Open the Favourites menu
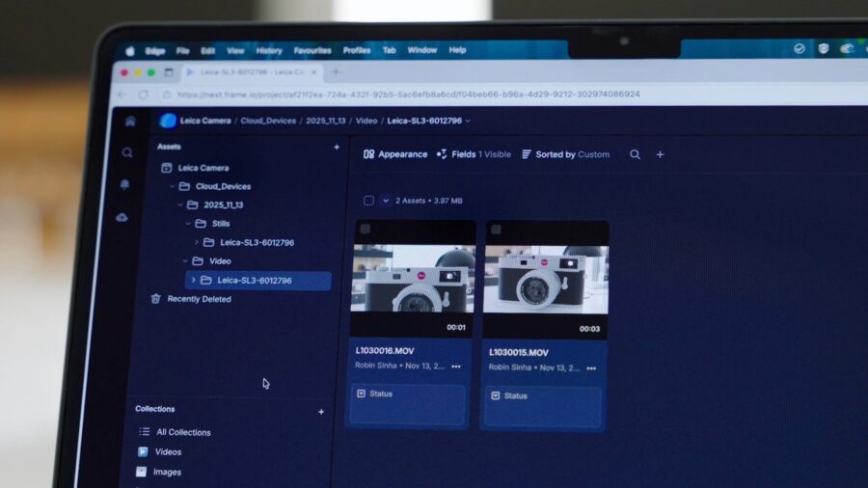 (x=312, y=51)
